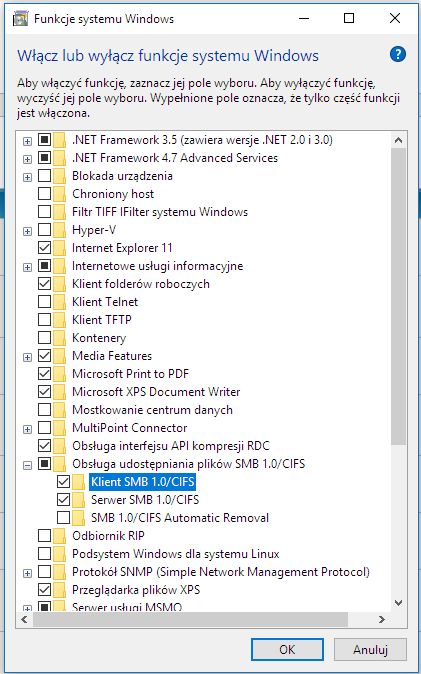This screenshot has width=421, height=674.
Task: Collapse Obsługa udostępniania plików SMB 1.0/CIFS node
Action: (x=28, y=465)
